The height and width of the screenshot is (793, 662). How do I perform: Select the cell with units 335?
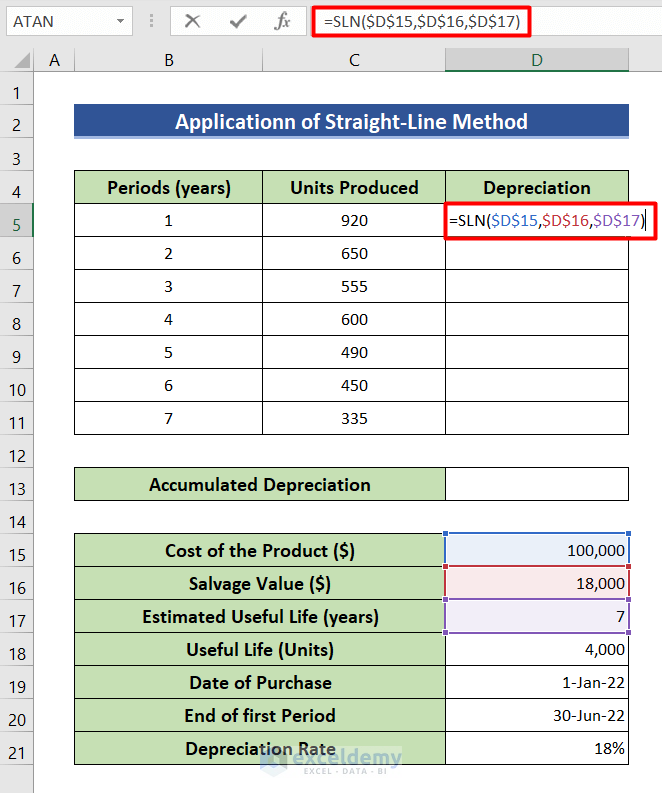pyautogui.click(x=354, y=418)
